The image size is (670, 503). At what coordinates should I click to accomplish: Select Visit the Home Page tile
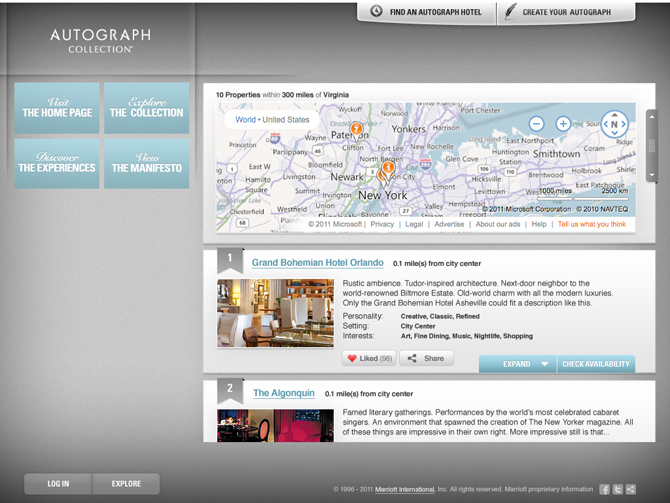pyautogui.click(x=57, y=108)
